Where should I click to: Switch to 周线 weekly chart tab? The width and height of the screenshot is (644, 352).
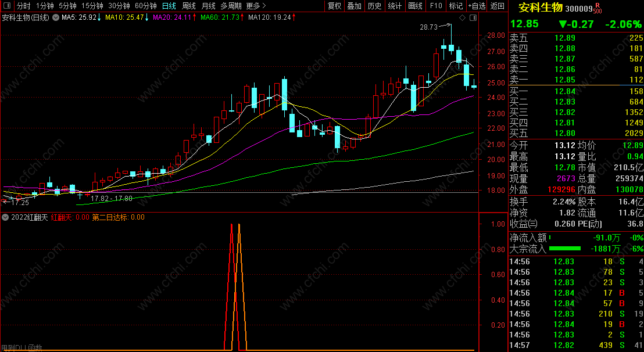point(189,6)
